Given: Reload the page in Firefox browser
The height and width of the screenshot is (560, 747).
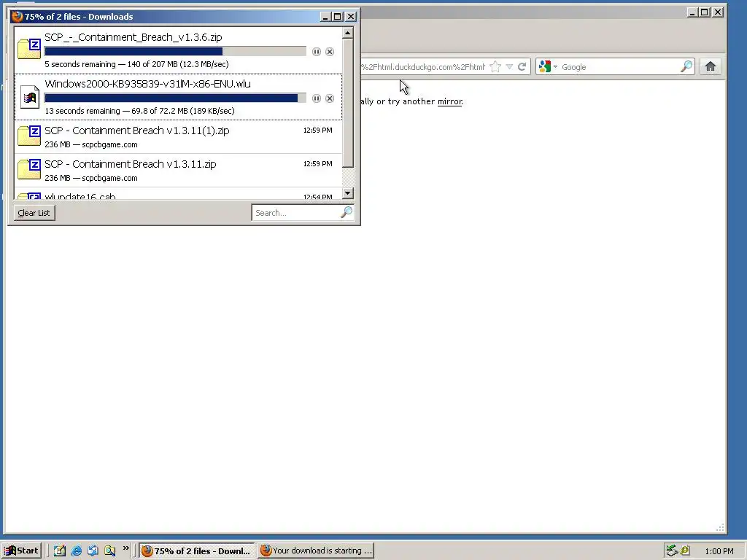Looking at the screenshot, I should click(x=522, y=66).
